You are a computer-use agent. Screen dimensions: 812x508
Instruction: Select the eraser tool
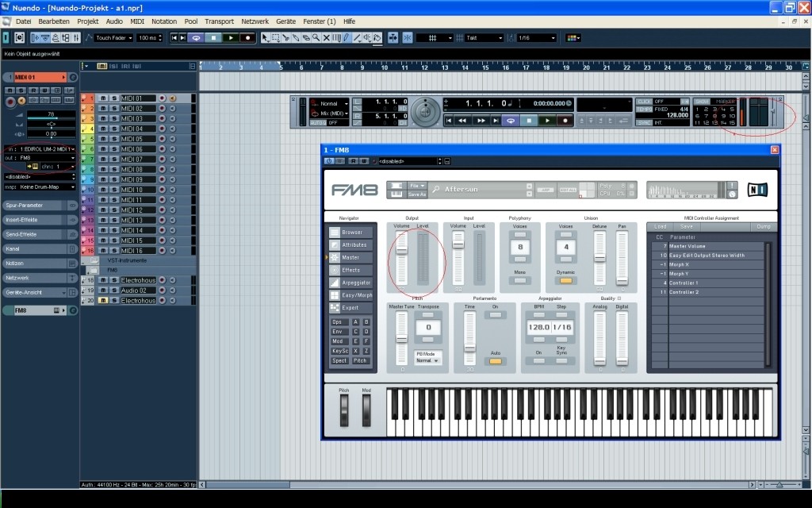306,38
